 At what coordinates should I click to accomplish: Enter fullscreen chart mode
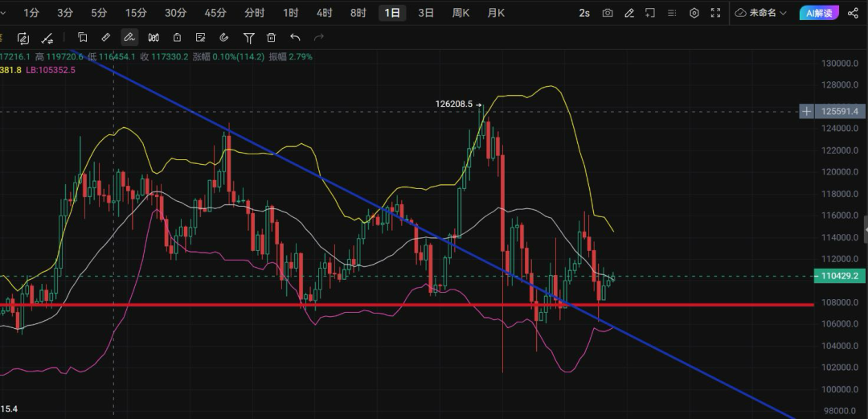(714, 13)
